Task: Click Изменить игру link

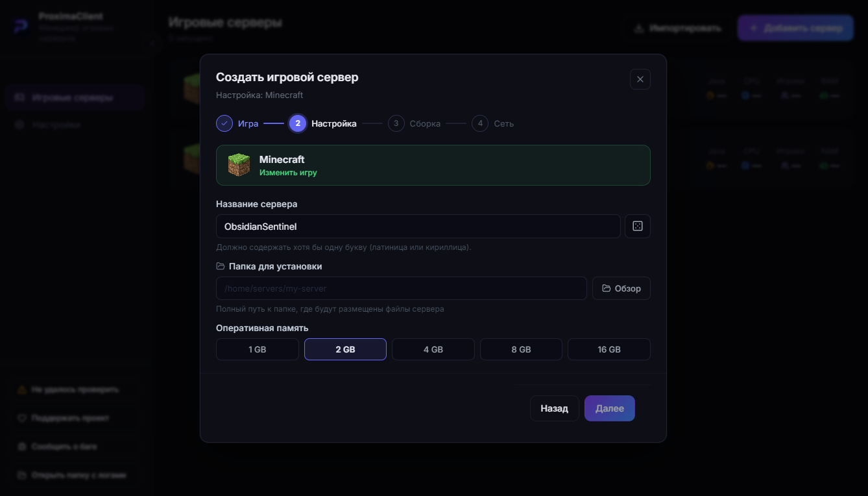Action: point(288,173)
